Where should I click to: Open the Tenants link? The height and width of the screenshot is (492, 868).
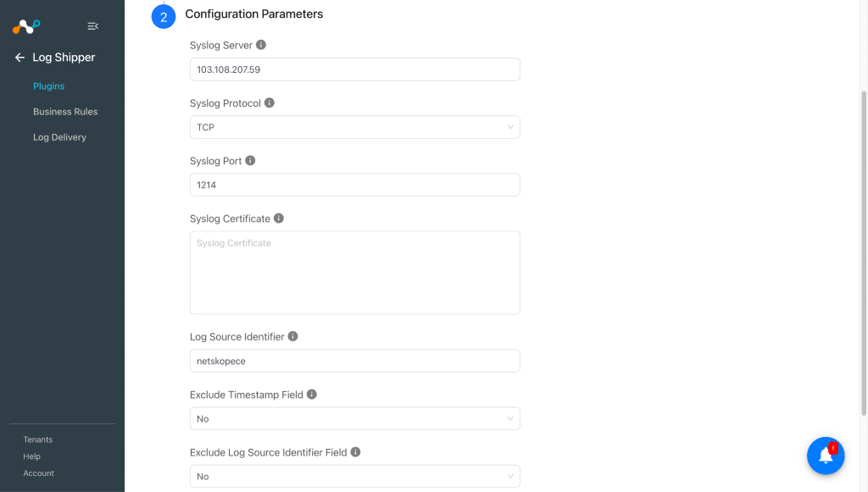click(37, 439)
